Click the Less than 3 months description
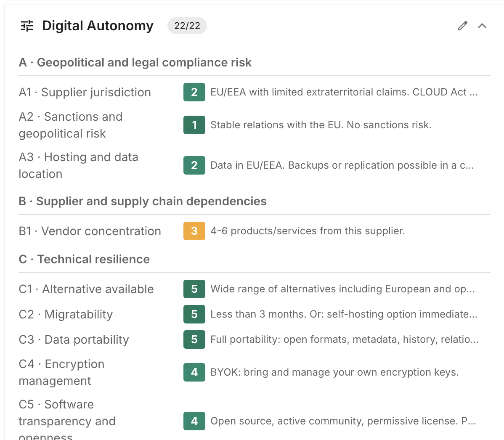Viewport: 504px width, 440px height. click(x=344, y=314)
